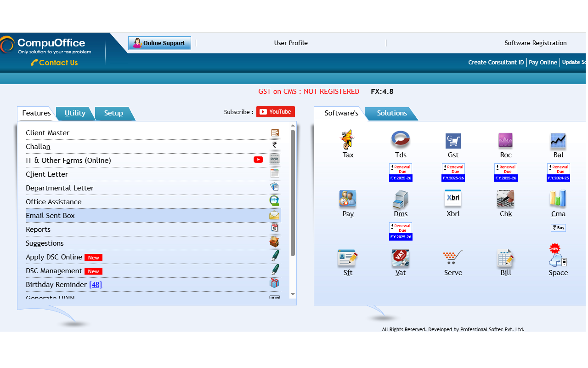This screenshot has height=368, width=588.
Task: Switch to the Utility tab
Action: click(x=74, y=113)
